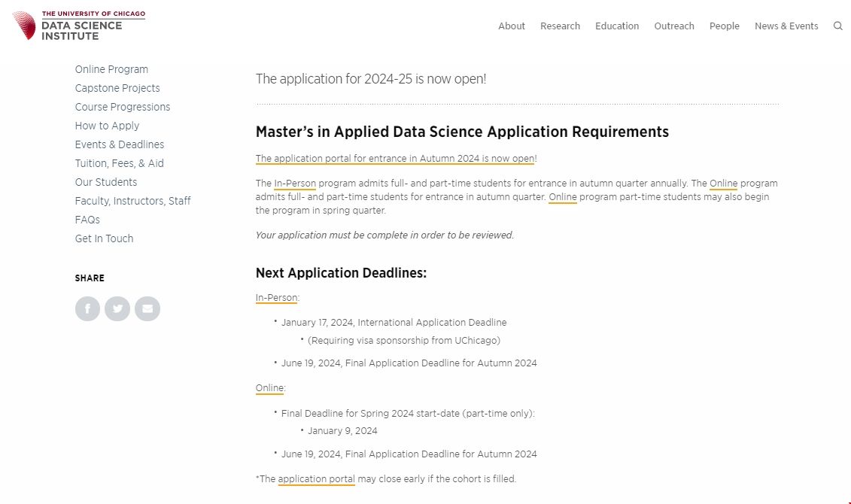Open application portal for Autumn 2024 link
The height and width of the screenshot is (504, 851).
pyautogui.click(x=394, y=158)
